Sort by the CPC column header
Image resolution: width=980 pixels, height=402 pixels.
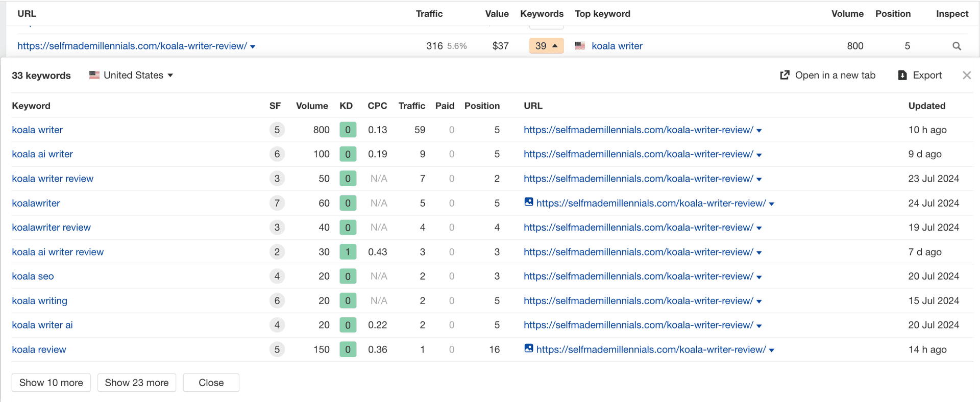click(377, 106)
